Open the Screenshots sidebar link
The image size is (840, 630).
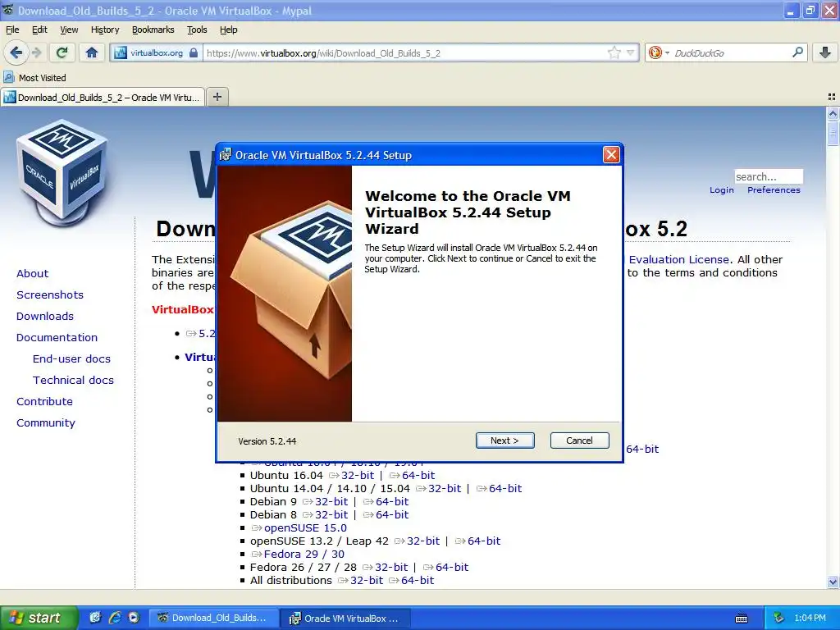pyautogui.click(x=50, y=294)
